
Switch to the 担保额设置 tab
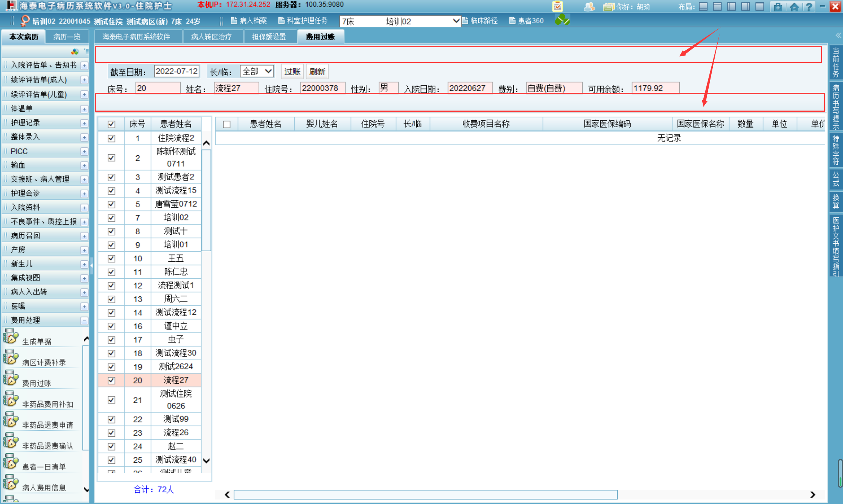point(269,37)
